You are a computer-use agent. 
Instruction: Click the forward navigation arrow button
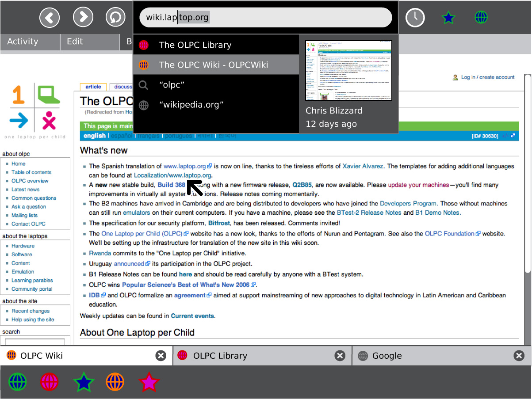tap(83, 18)
